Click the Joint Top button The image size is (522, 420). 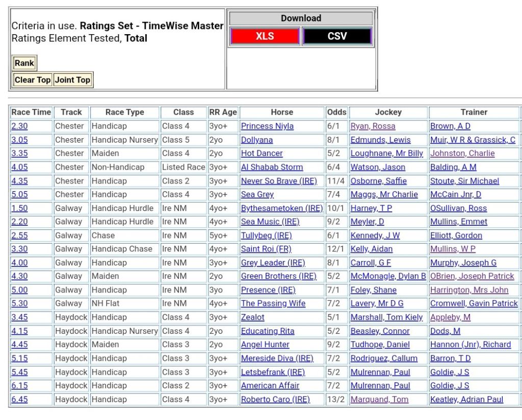click(x=72, y=80)
